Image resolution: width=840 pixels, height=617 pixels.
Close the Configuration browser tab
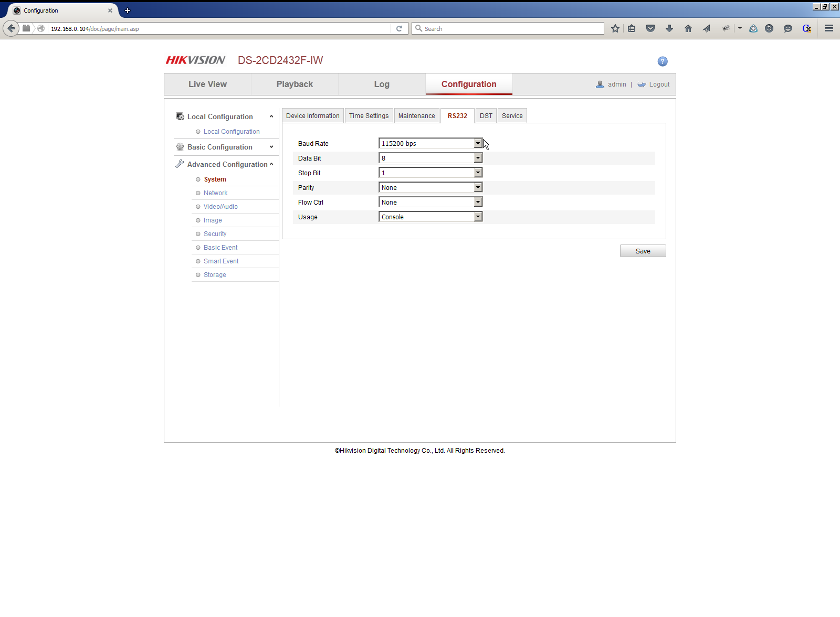(110, 10)
